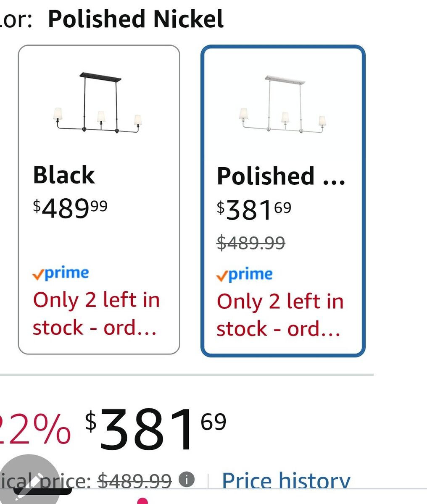Tap the info icon beside typical price
Screen dimensions: 427x504
[x=187, y=479]
